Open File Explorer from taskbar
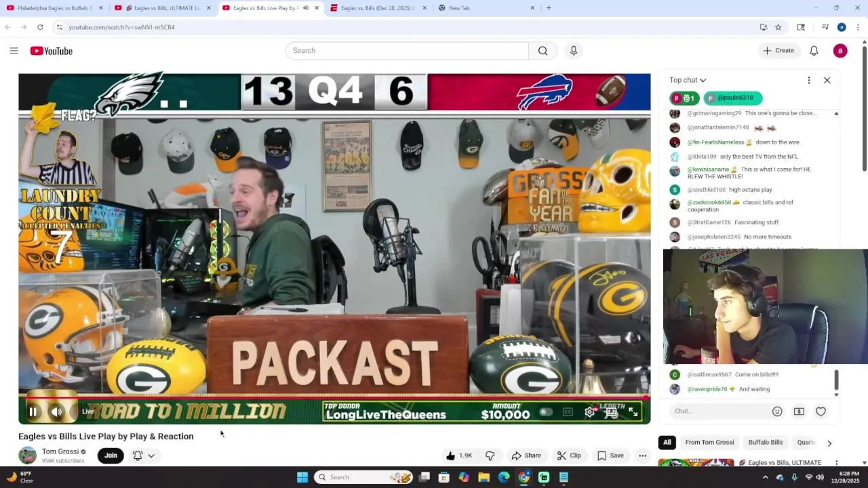 [x=484, y=477]
